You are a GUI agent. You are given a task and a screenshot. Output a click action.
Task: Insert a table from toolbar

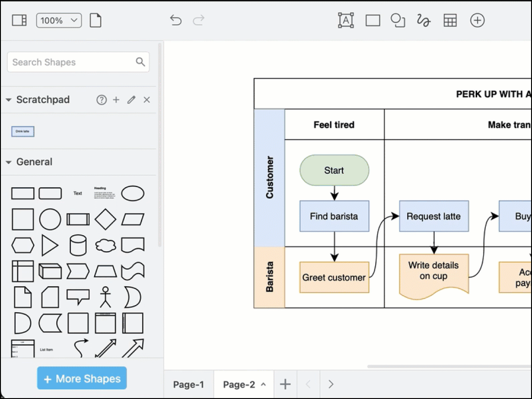(450, 21)
